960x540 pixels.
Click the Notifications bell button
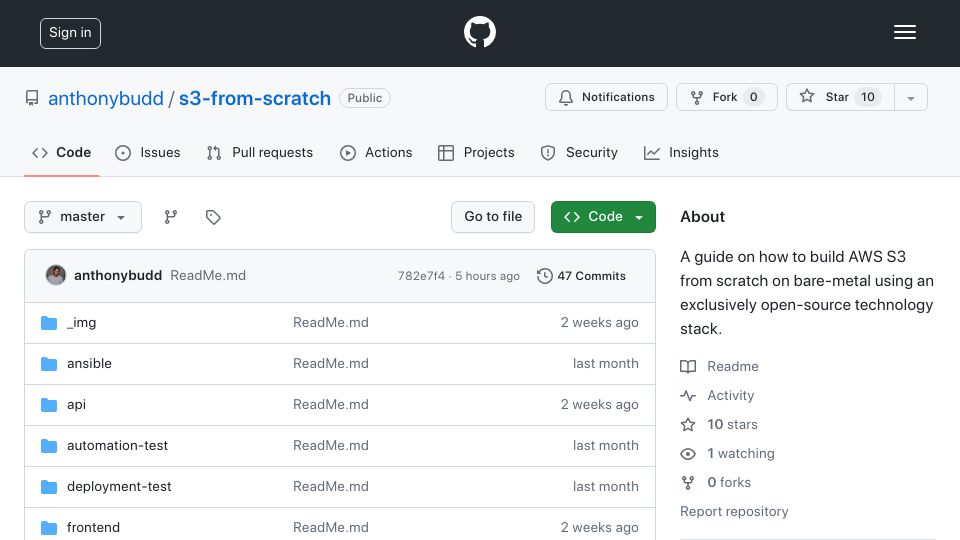click(606, 97)
